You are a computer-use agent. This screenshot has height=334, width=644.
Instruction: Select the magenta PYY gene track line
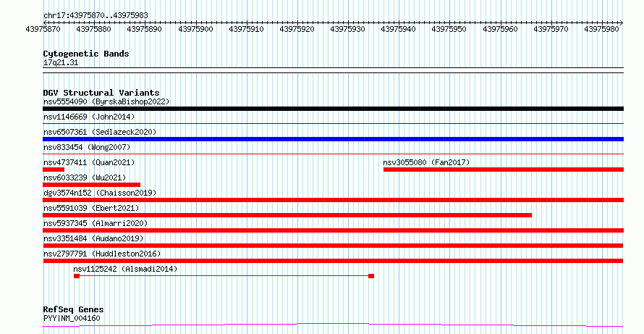(333, 325)
